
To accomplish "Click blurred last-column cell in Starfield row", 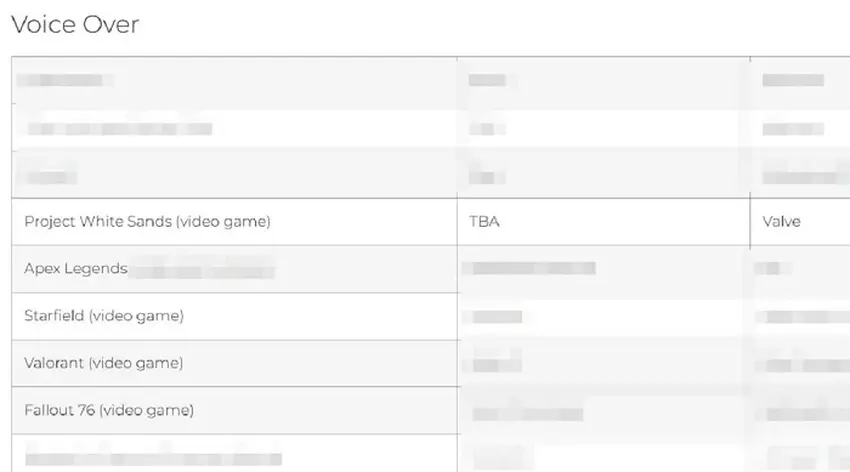I will (x=800, y=317).
